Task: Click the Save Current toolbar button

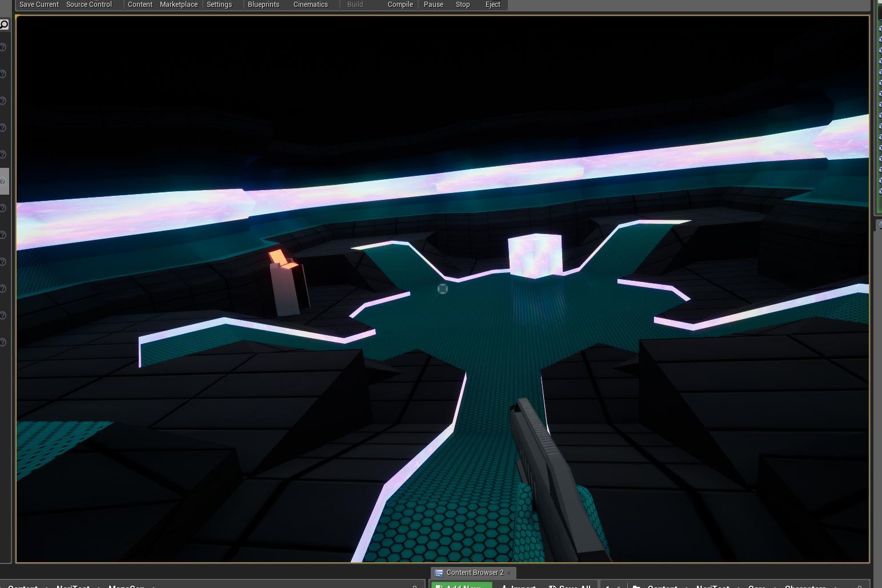Action: [x=39, y=5]
